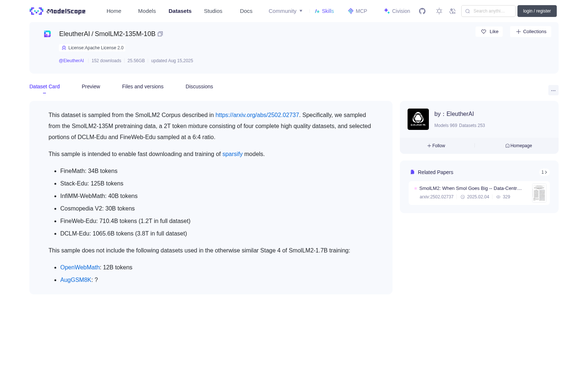Click the InfiMM-WebMath: 40B tokens item

(x=99, y=196)
